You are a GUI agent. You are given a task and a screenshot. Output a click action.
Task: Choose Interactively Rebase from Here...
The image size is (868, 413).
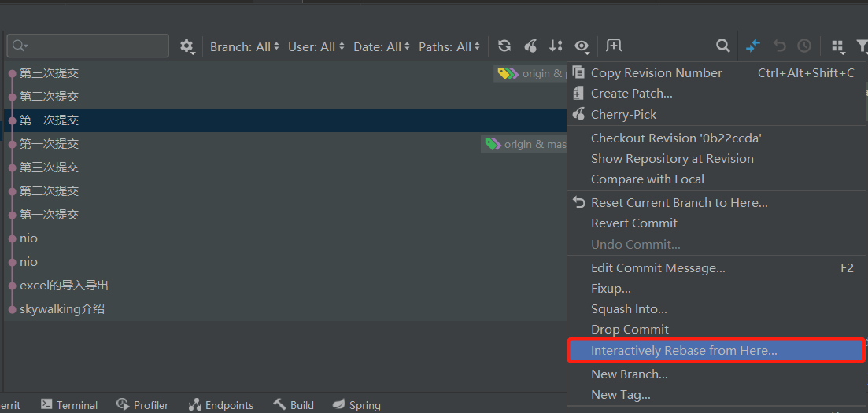(x=716, y=350)
